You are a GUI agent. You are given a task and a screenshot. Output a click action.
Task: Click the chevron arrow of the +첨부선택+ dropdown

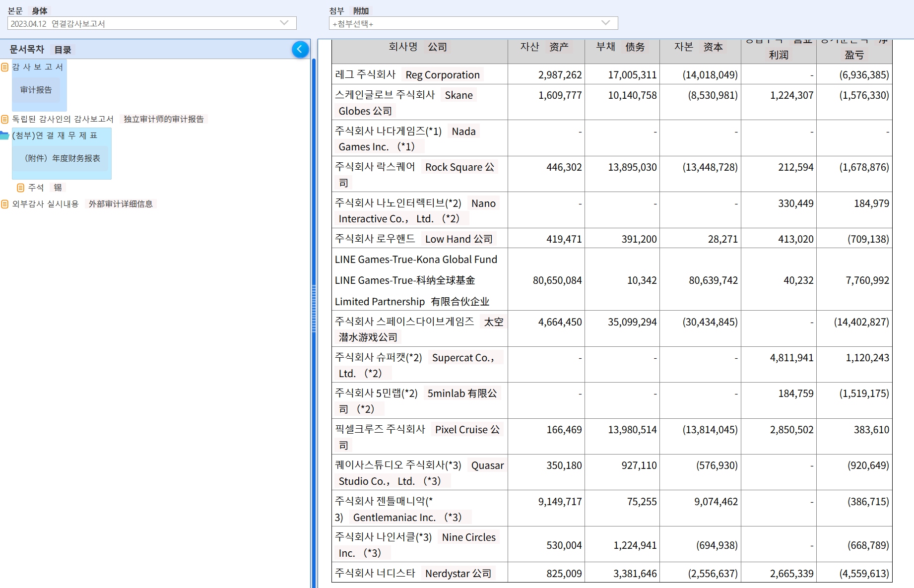point(605,23)
